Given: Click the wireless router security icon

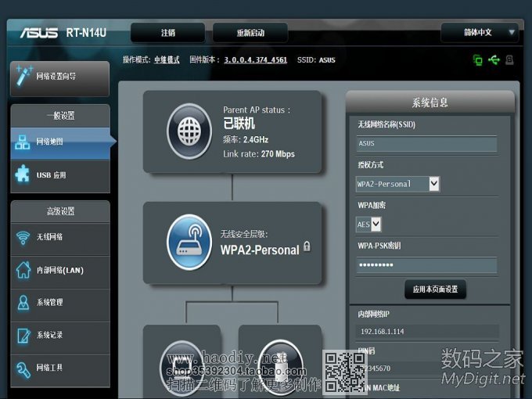Looking at the screenshot, I should point(189,243).
